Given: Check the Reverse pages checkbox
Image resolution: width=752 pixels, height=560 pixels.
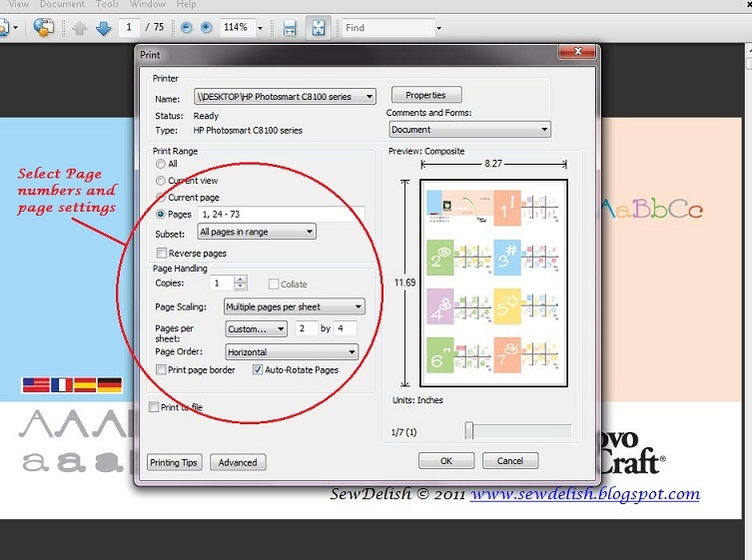Looking at the screenshot, I should click(x=162, y=253).
